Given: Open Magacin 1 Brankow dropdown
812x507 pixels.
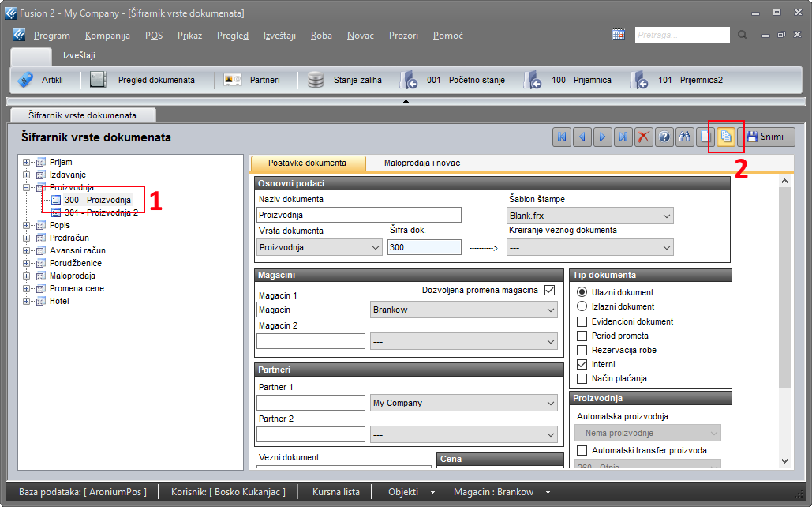Looking at the screenshot, I should (463, 310).
